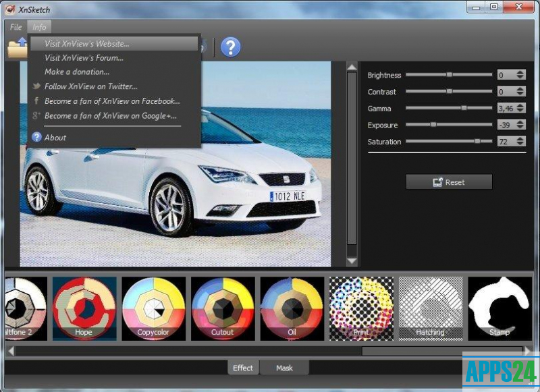
Task: Click the down arrow of image scrollbar
Action: (351, 261)
